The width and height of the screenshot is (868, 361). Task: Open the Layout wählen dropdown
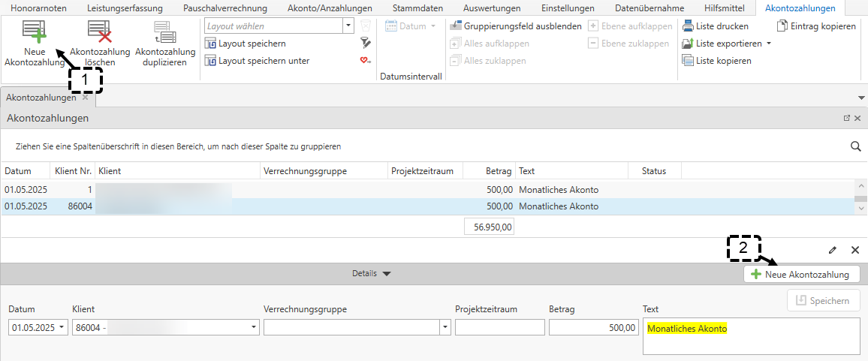point(348,26)
